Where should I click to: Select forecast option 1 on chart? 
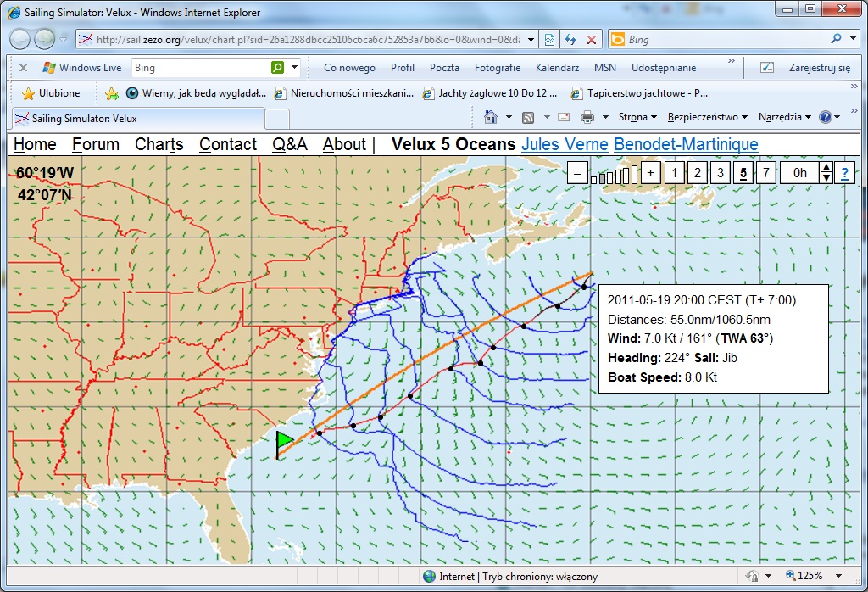tap(674, 173)
